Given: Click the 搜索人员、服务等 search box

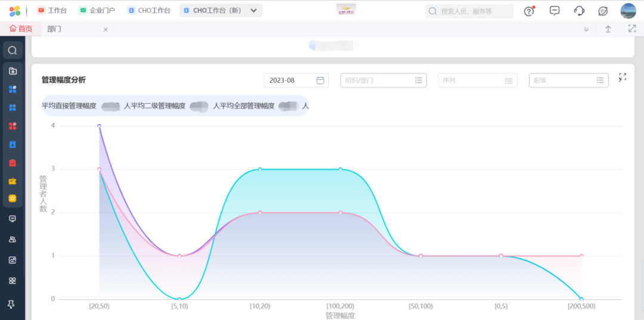Looking at the screenshot, I should click(x=469, y=11).
